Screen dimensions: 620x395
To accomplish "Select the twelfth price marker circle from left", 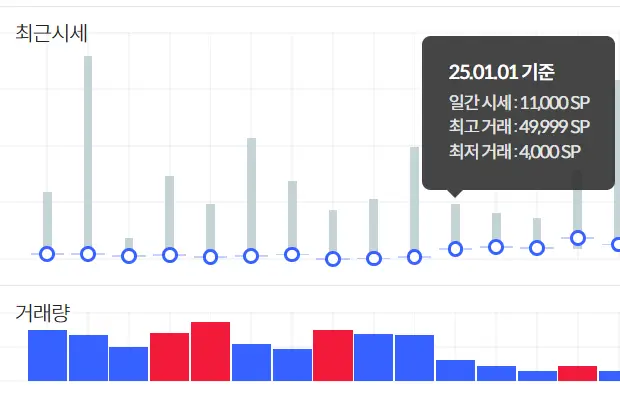I will coord(496,247).
